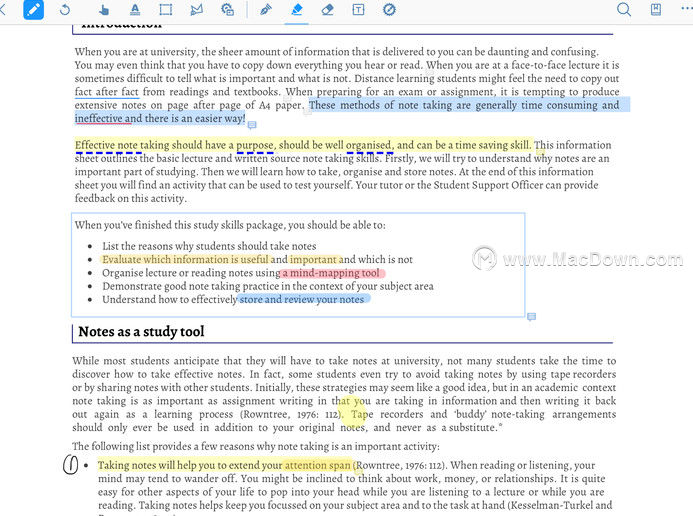Select yellow highlight 'Evaluate which information is useful'
Viewport: 693px width, 516px height.
tap(186, 259)
